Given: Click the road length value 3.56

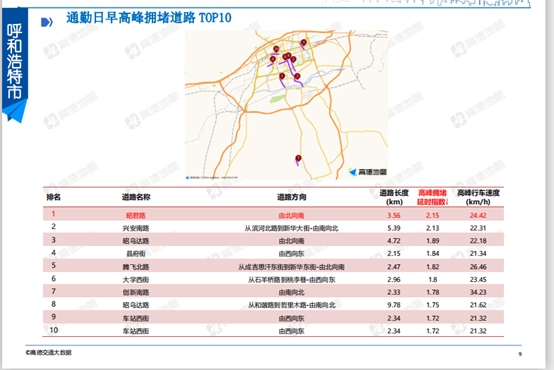Looking at the screenshot, I should coord(394,215).
